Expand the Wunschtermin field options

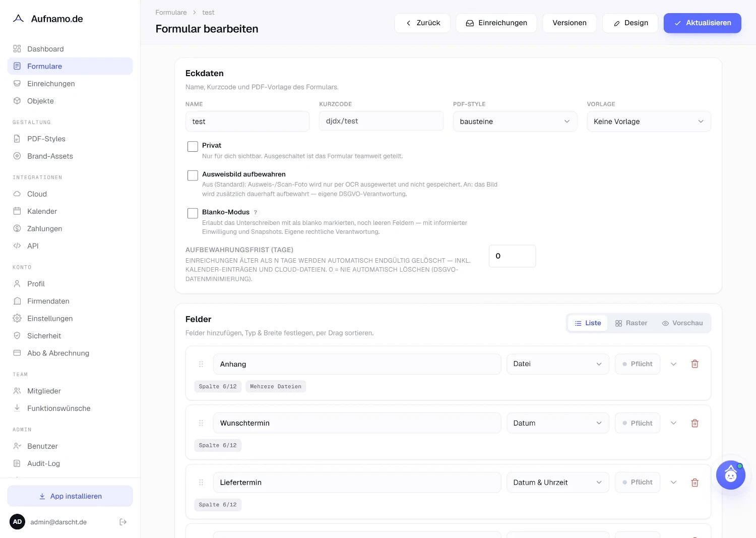673,423
